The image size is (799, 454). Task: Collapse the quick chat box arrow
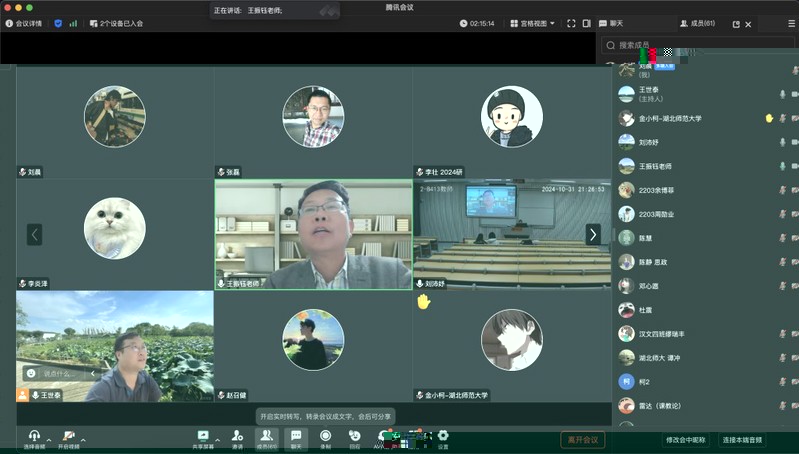tap(93, 373)
